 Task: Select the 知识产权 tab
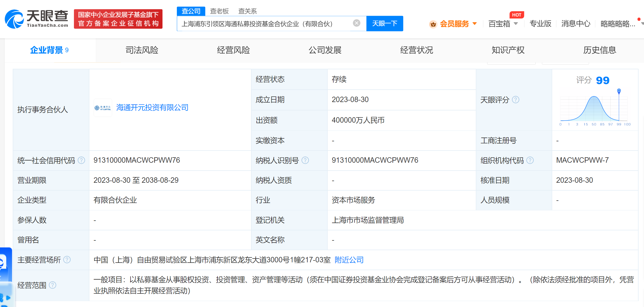(x=508, y=50)
